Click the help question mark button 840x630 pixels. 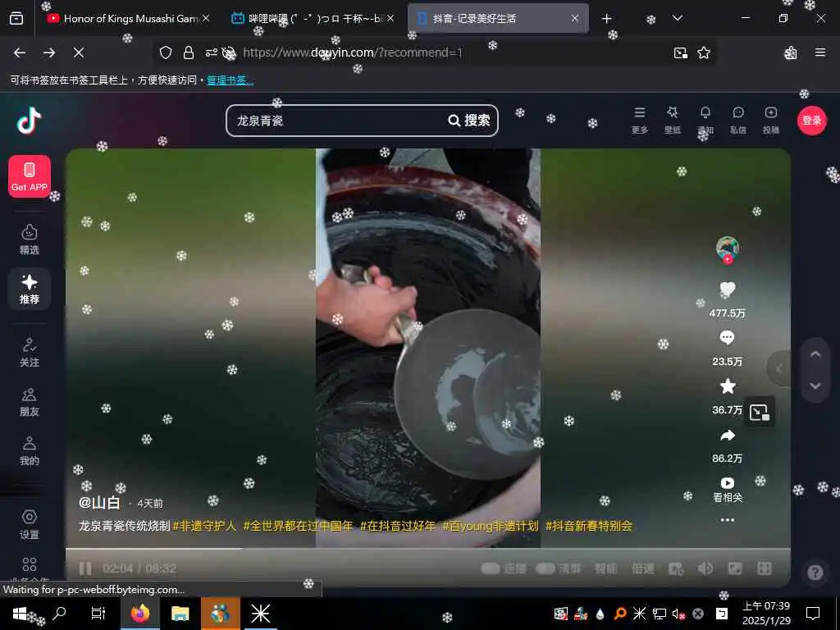click(815, 573)
